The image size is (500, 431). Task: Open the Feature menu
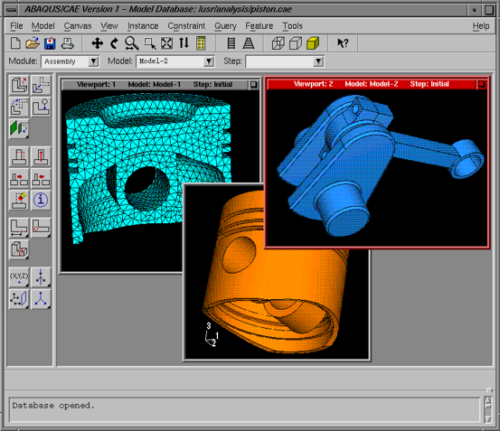click(x=259, y=26)
